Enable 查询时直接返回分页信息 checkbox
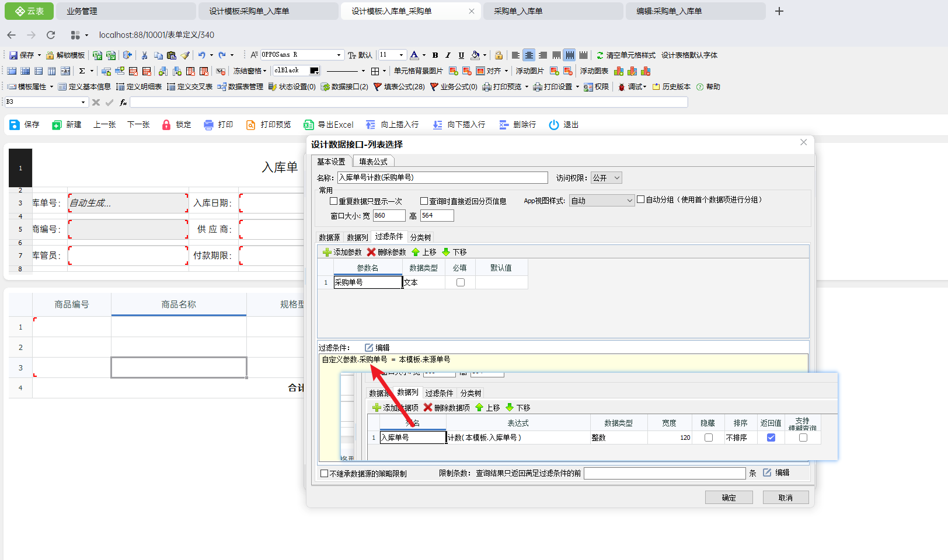 click(x=424, y=201)
